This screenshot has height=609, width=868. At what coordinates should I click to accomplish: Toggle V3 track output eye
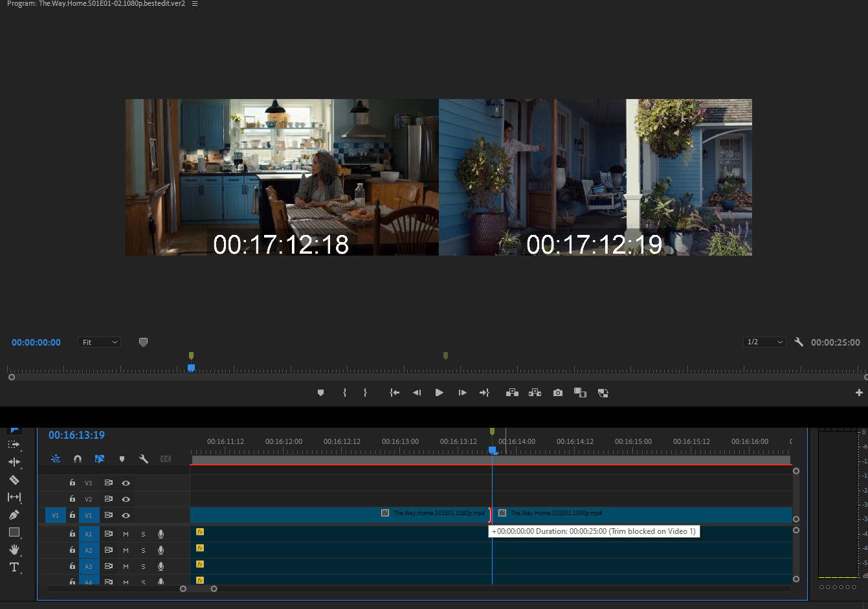[126, 483]
